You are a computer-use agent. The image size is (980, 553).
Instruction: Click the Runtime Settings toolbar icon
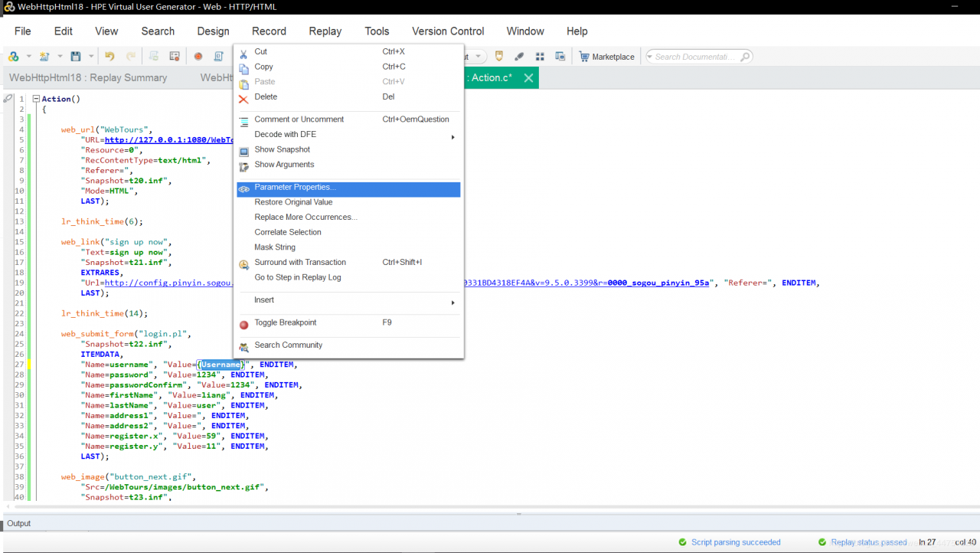click(x=175, y=57)
